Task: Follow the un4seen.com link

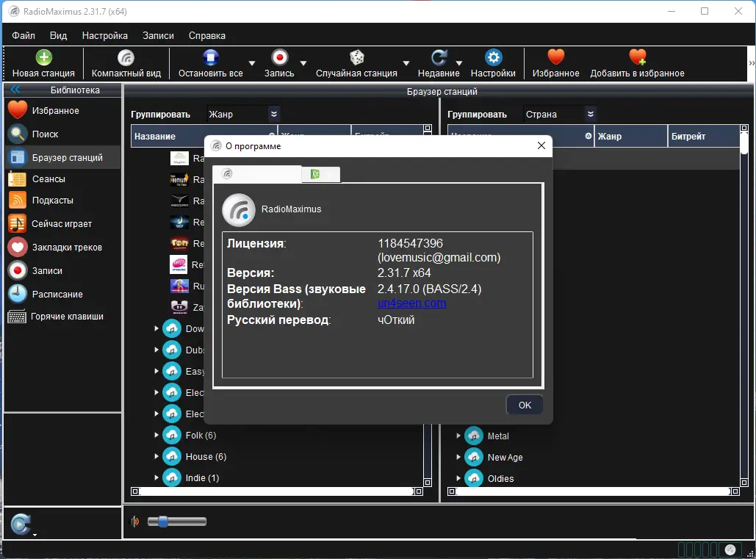Action: [x=411, y=303]
